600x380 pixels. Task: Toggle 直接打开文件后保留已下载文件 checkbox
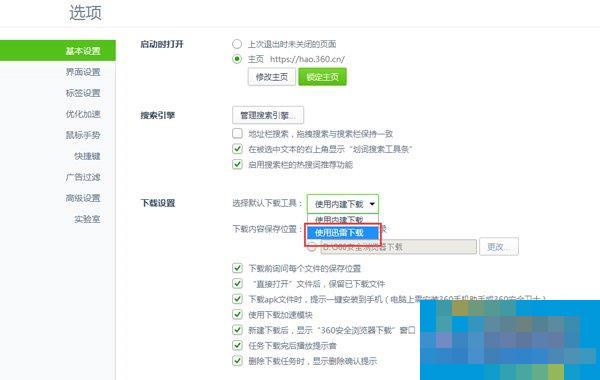(x=237, y=284)
